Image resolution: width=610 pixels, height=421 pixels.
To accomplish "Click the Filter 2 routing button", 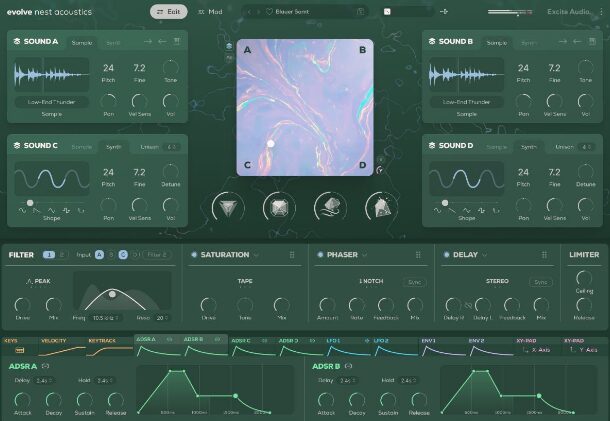I will coord(156,255).
